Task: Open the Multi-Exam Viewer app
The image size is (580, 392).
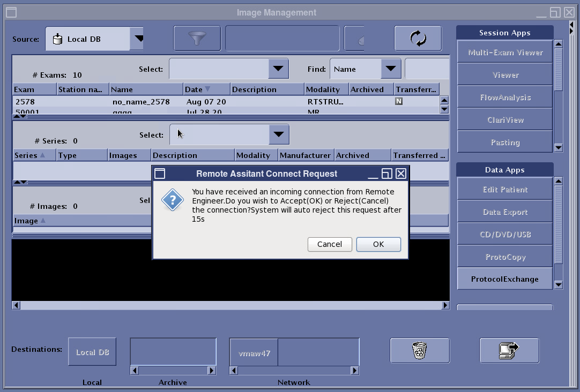Action: click(505, 52)
